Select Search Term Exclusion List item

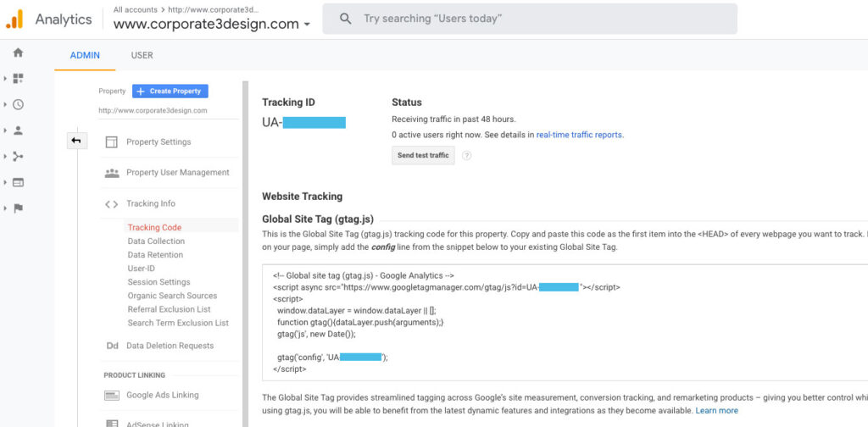[x=178, y=323]
